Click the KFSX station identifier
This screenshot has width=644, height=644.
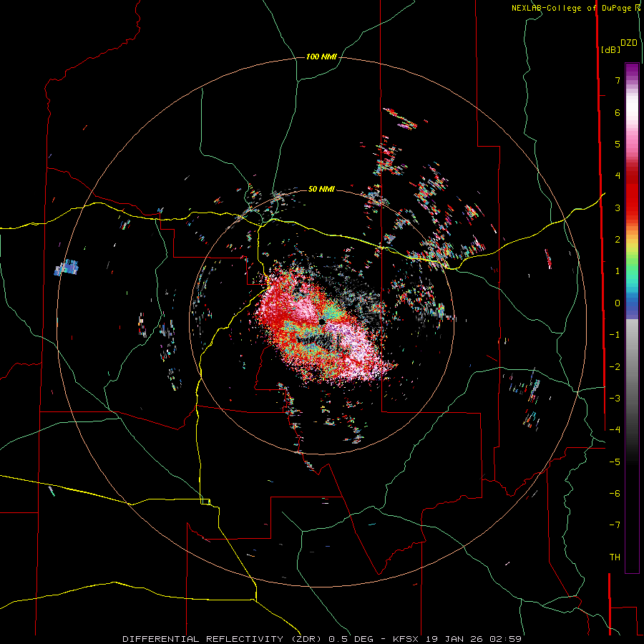[x=406, y=639]
